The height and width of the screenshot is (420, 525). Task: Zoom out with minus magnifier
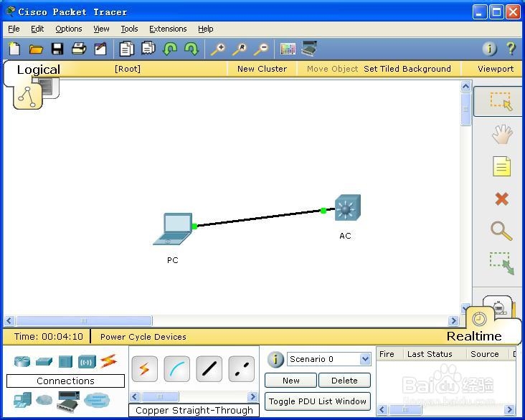tap(261, 49)
